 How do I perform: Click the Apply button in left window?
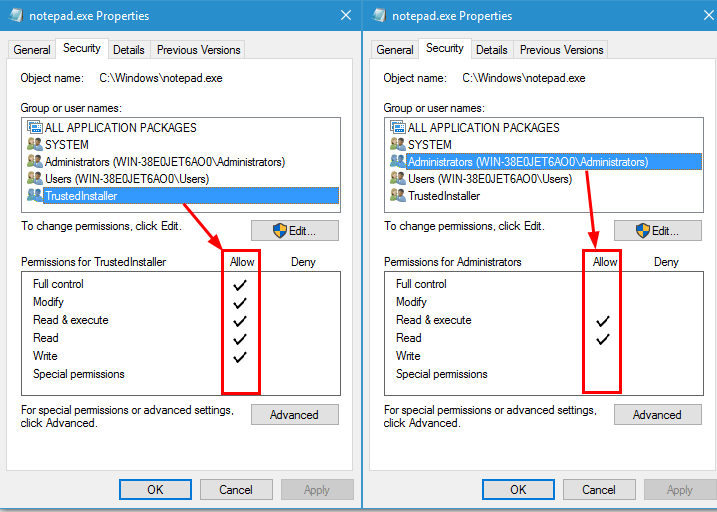pos(317,490)
